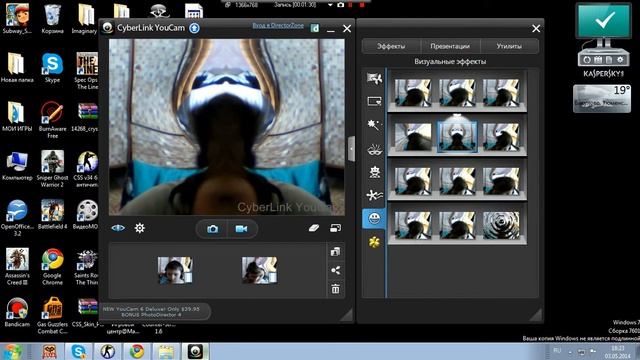The image size is (640, 360).
Task: Select the highlighted mirror distortion effect
Action: click(457, 137)
